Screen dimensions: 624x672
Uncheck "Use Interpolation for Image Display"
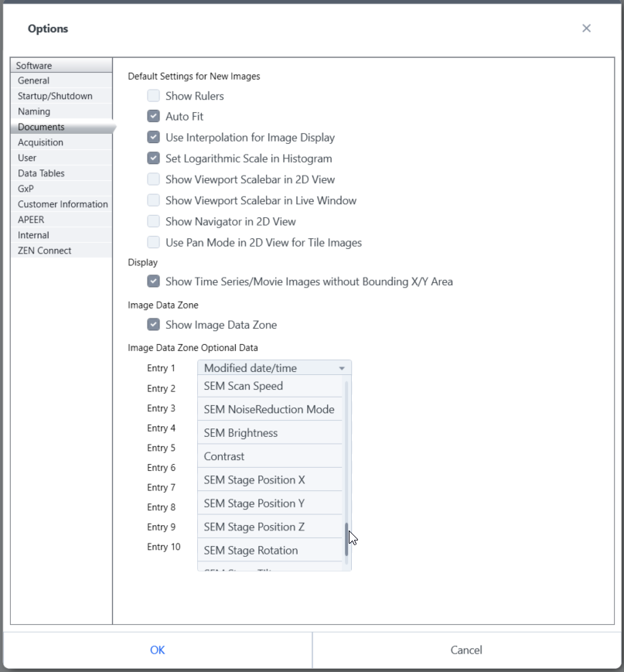tap(153, 137)
